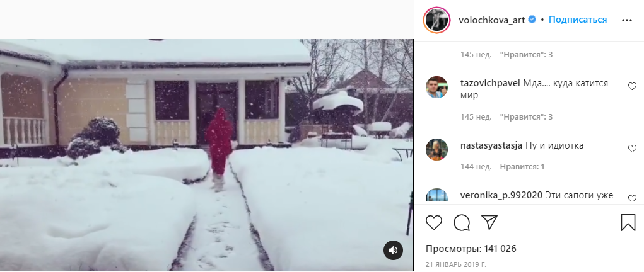The image size is (644, 272).
Task: Open comments via speech bubble icon
Action: coord(462,222)
